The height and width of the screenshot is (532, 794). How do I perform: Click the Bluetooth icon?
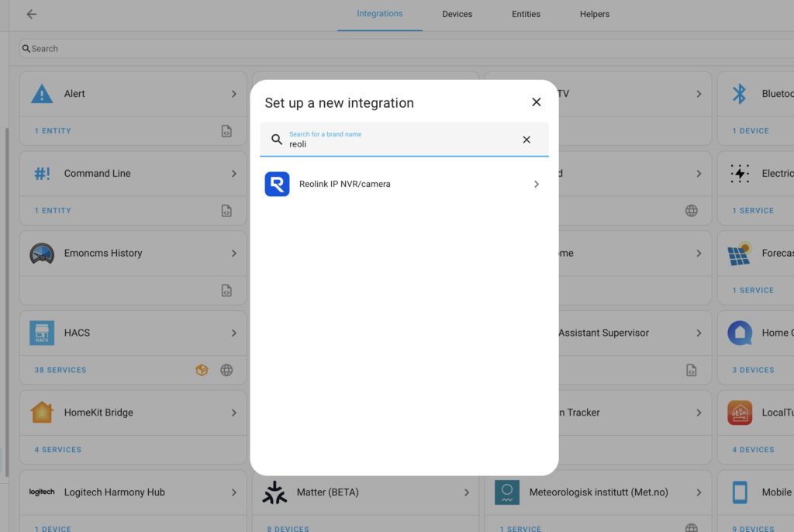[739, 95]
